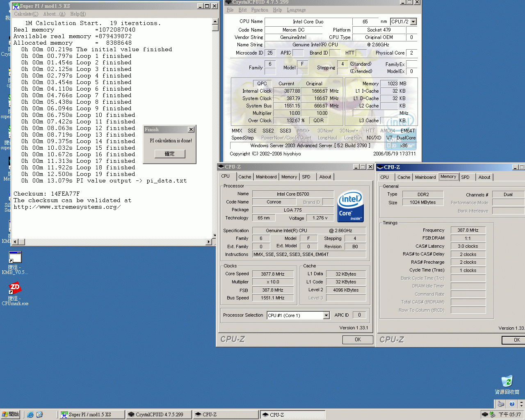
Task: Switch to Memory tab in CPU-Z processor window
Action: 289,177
